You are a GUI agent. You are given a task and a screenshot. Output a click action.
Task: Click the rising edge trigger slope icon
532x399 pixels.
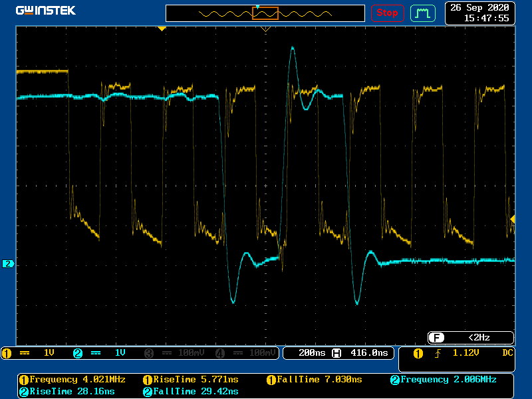(437, 353)
